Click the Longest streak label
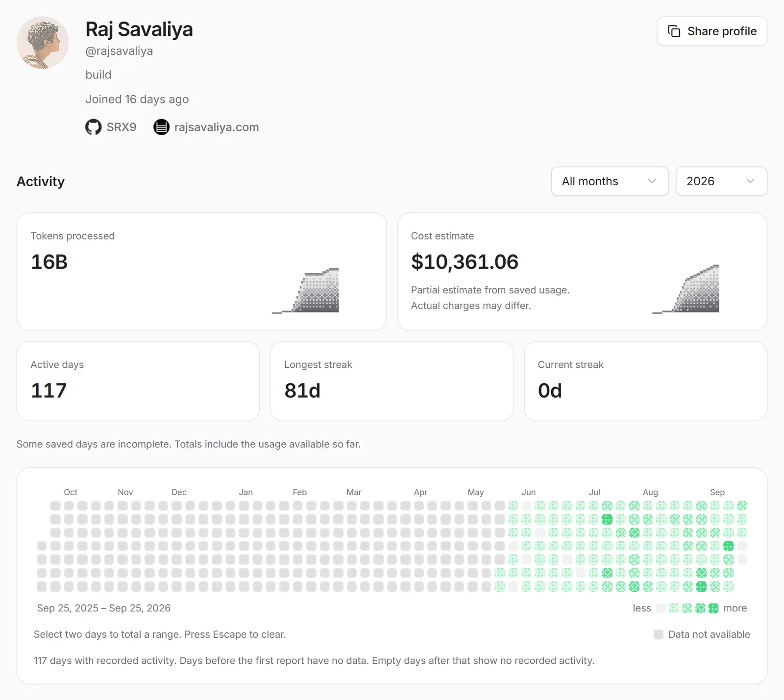 pos(318,365)
